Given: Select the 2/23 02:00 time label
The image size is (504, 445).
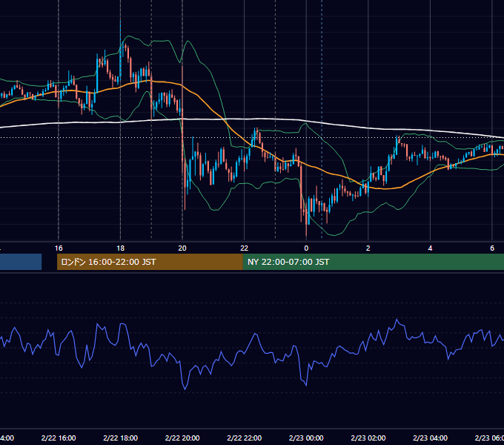Looking at the screenshot, I should pyautogui.click(x=368, y=438).
